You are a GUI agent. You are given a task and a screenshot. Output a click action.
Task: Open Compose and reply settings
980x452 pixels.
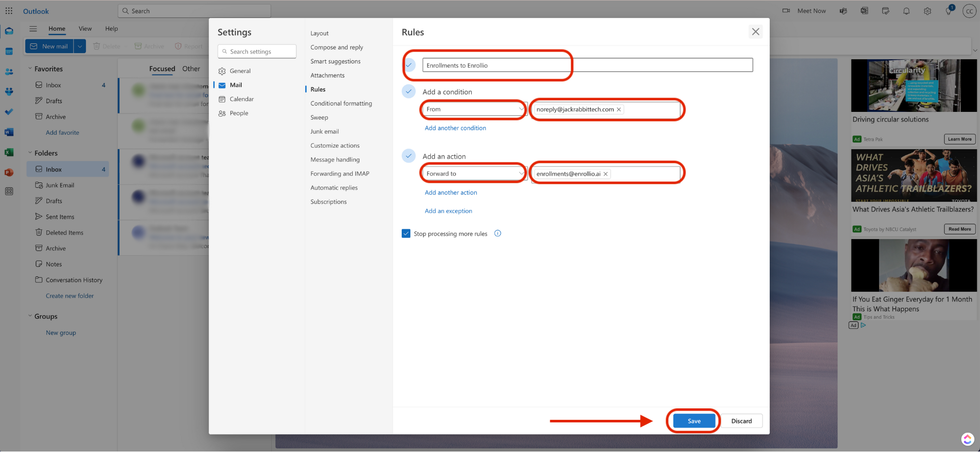[x=336, y=47]
